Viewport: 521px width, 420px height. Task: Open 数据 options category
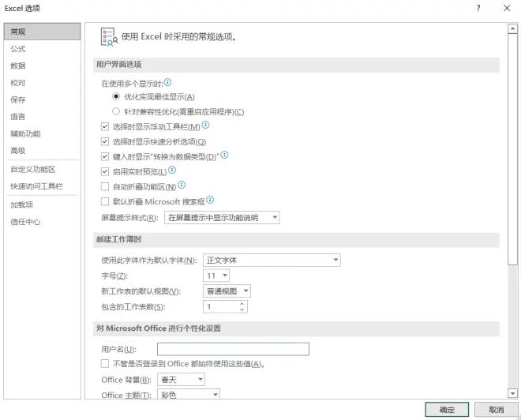(x=42, y=66)
